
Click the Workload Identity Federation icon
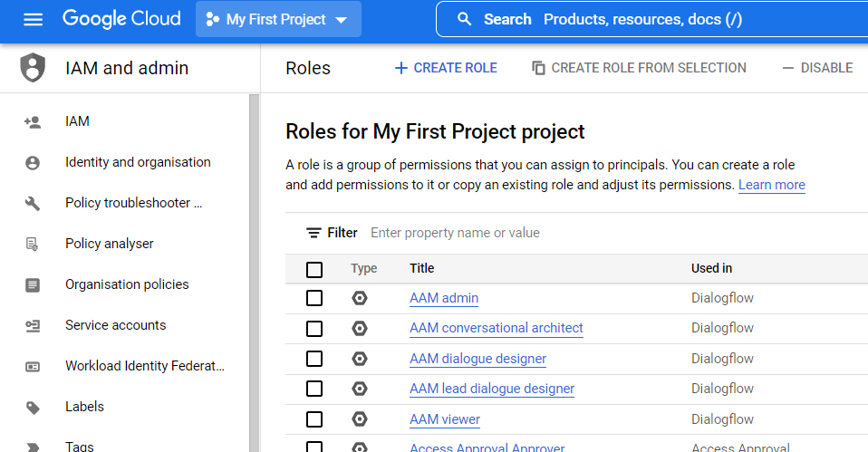pyautogui.click(x=33, y=366)
